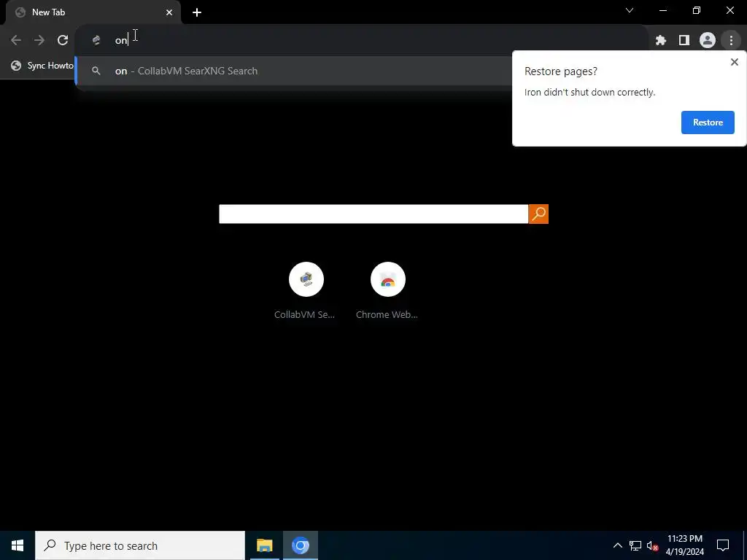This screenshot has width=747, height=560.
Task: Select the New Tab tab
Action: click(93, 12)
